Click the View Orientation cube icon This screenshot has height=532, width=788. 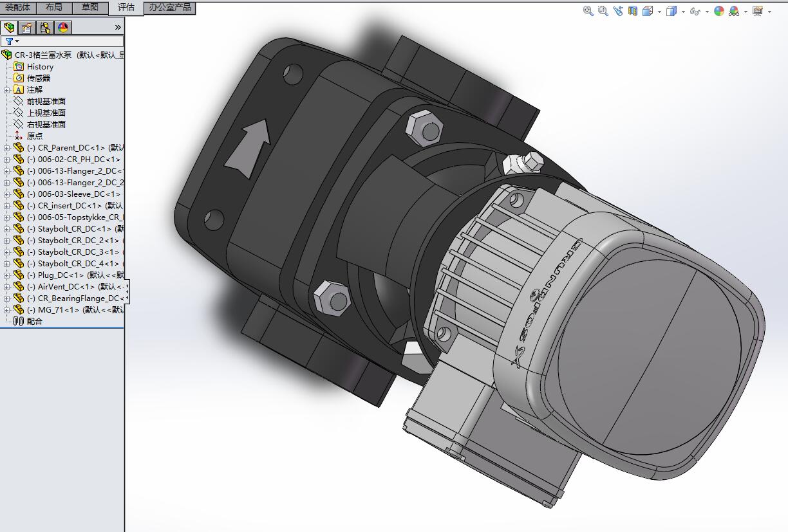[x=647, y=11]
